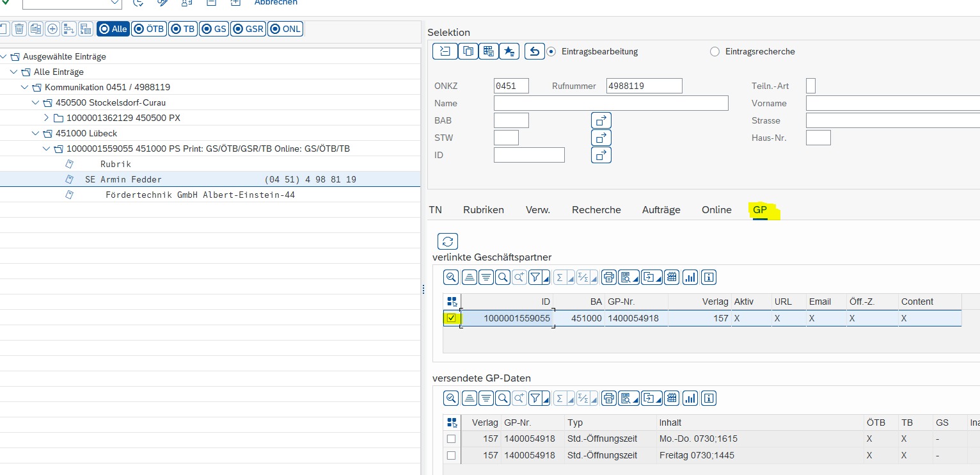
Task: Click the save layout grid icon in Selektion
Action: coord(488,51)
